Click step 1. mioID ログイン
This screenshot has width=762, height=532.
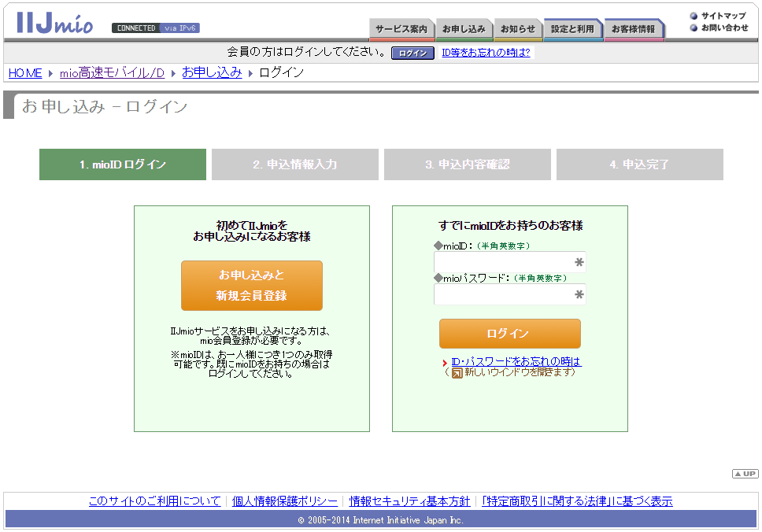pos(123,164)
